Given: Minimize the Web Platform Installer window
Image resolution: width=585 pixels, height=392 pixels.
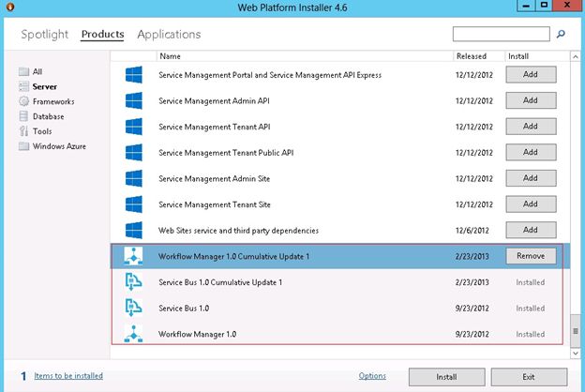Looking at the screenshot, I should [526, 6].
